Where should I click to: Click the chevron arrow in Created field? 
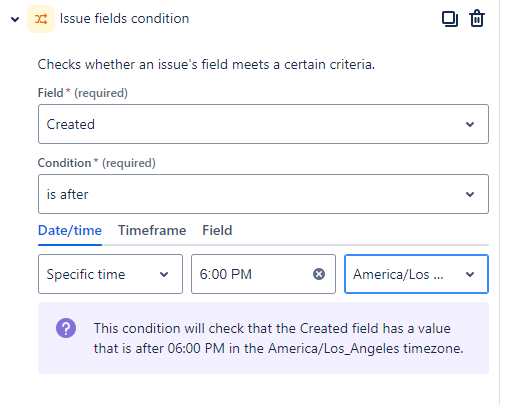tap(470, 124)
